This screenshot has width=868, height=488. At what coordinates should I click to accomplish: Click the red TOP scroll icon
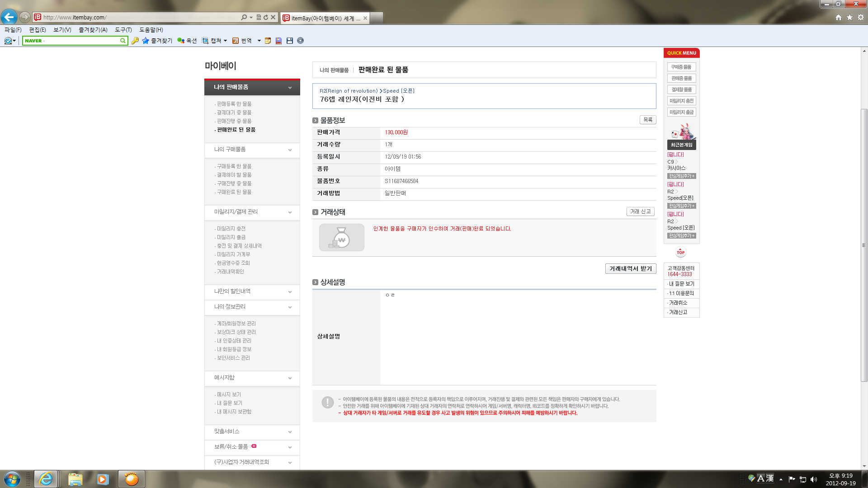(680, 252)
